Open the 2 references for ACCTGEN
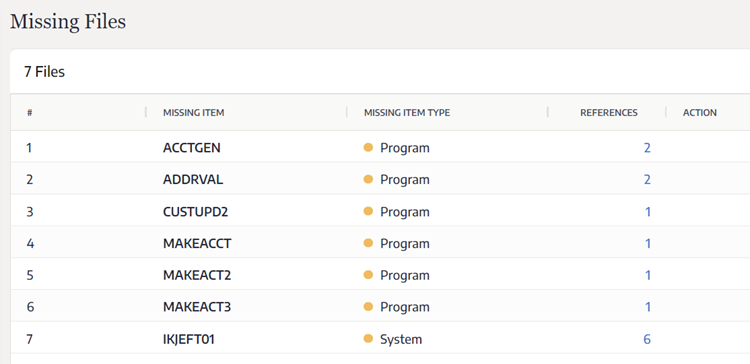Image resolution: width=750 pixels, height=364 pixels. click(647, 148)
